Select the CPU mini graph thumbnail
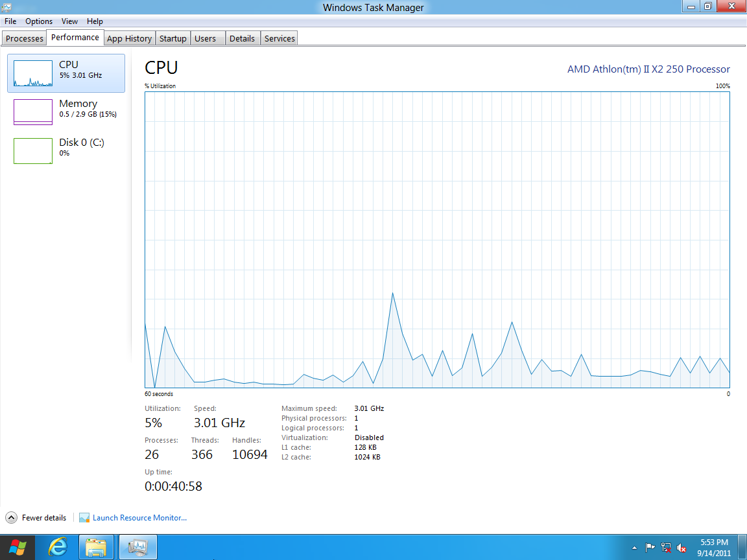Image resolution: width=747 pixels, height=560 pixels. point(33,73)
